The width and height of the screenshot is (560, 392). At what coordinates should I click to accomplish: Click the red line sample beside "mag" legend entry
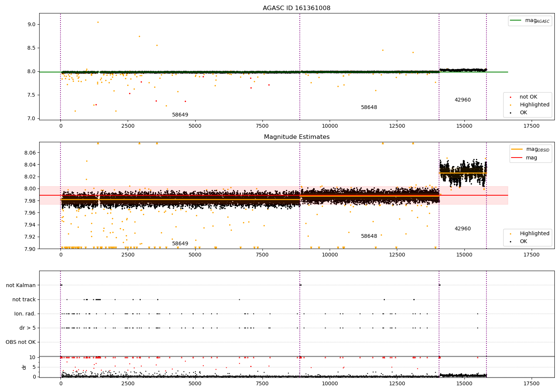click(x=517, y=158)
